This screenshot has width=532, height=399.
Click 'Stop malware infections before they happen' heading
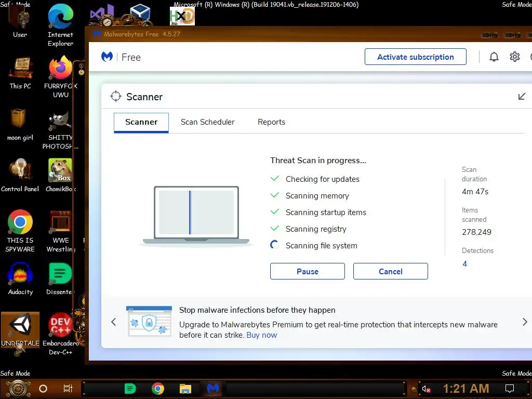[x=257, y=310]
